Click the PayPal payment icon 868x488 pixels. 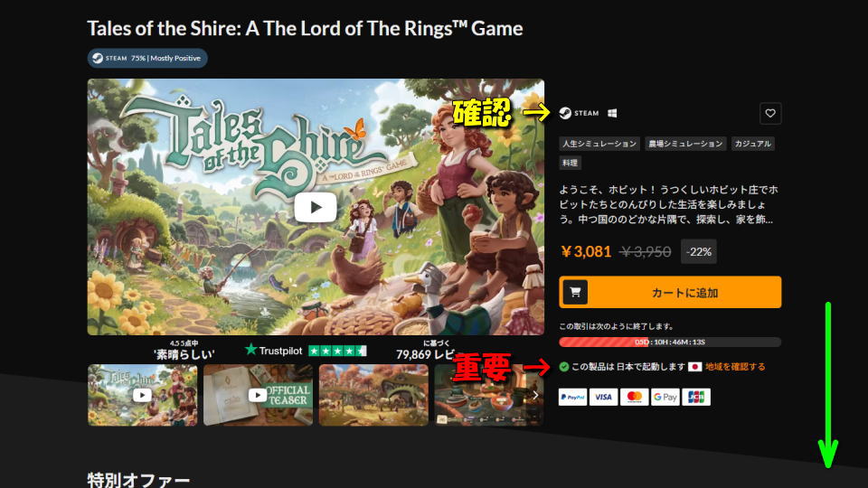click(x=572, y=397)
